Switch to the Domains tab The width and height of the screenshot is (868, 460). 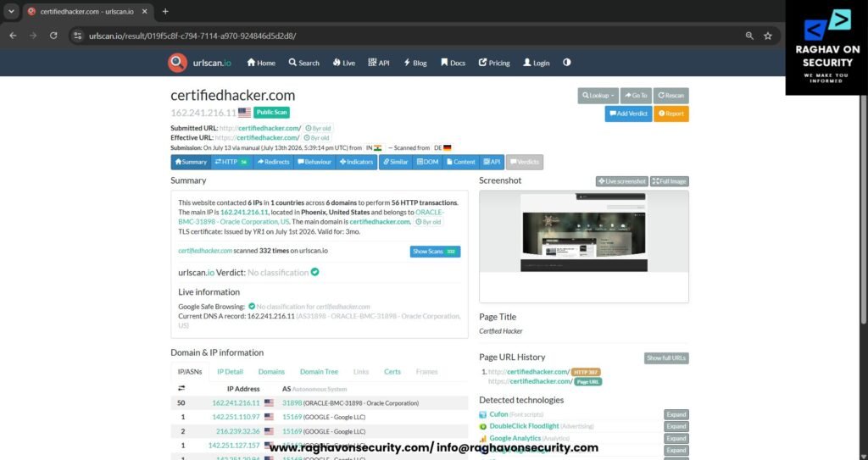point(271,372)
